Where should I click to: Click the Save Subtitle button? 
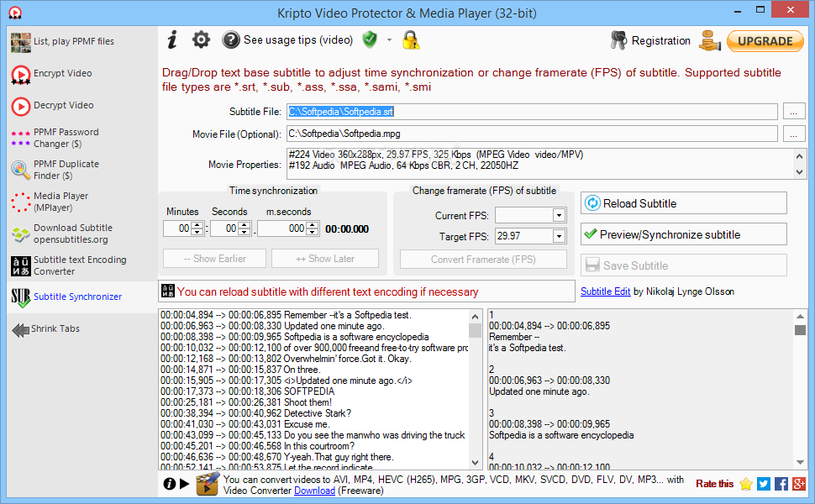[683, 265]
